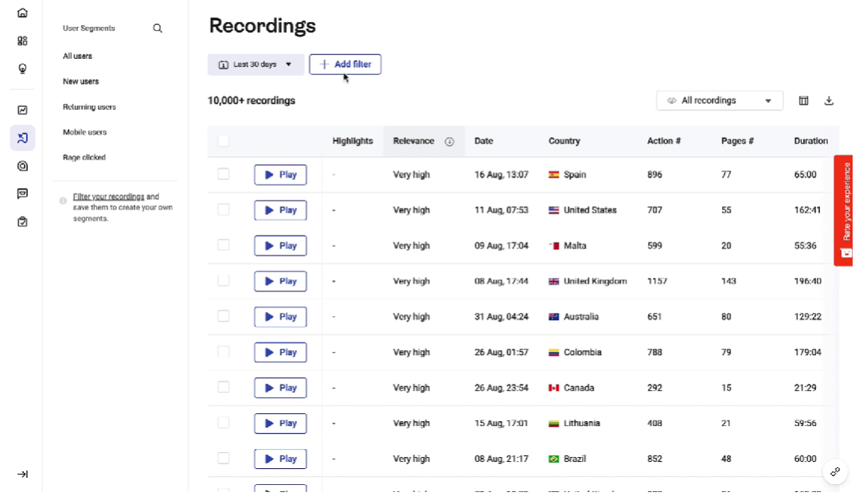The width and height of the screenshot is (859, 504).
Task: Expand the left sidebar with arrow icon
Action: coord(22,475)
